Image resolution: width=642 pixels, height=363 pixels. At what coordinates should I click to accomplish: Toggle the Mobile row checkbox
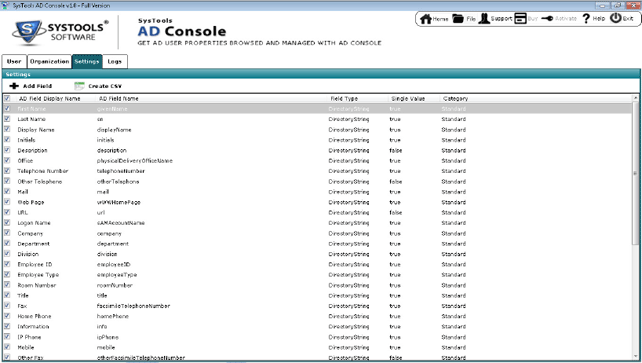7,347
